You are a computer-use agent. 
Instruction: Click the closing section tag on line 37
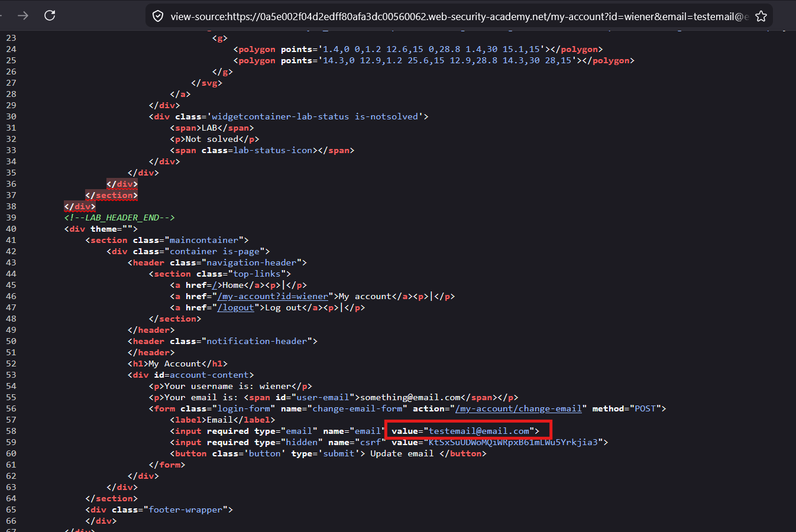(x=111, y=195)
